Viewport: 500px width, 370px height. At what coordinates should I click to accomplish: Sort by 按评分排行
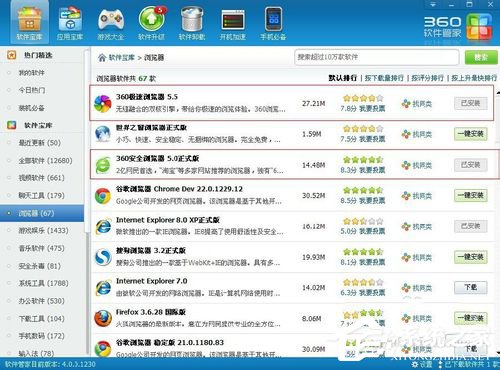coord(427,78)
